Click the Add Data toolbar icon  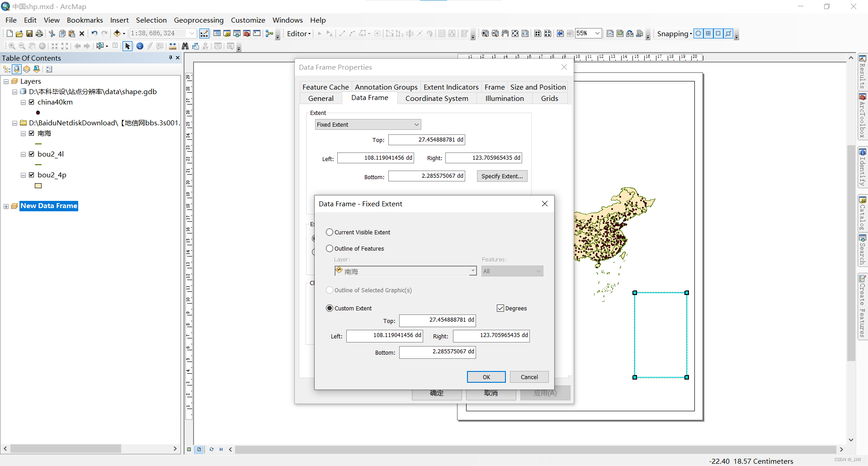[117, 33]
